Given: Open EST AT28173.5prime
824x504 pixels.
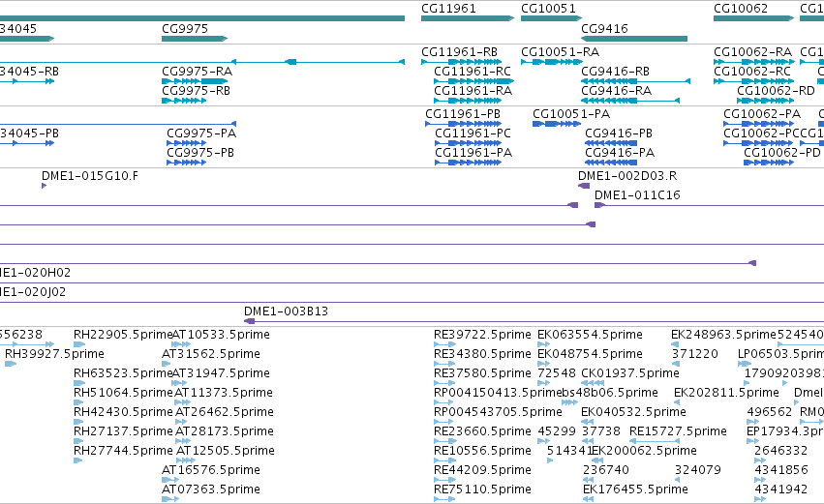Looking at the screenshot, I should click(183, 441).
